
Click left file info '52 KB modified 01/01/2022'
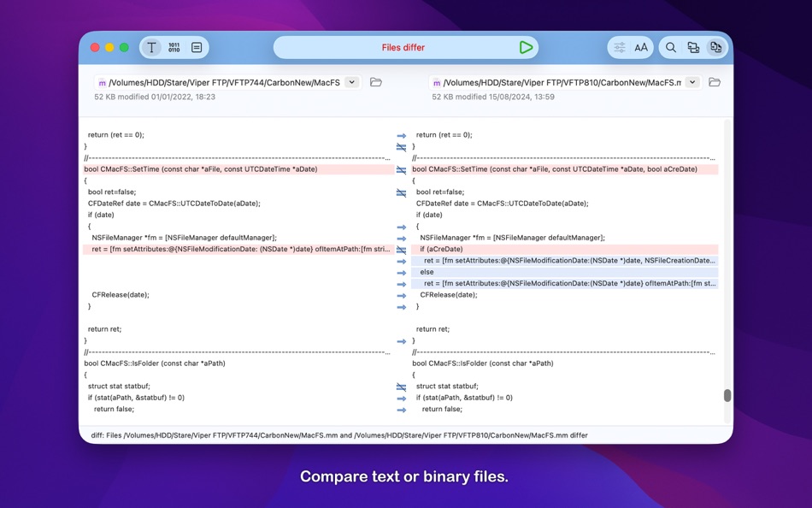[x=155, y=97]
